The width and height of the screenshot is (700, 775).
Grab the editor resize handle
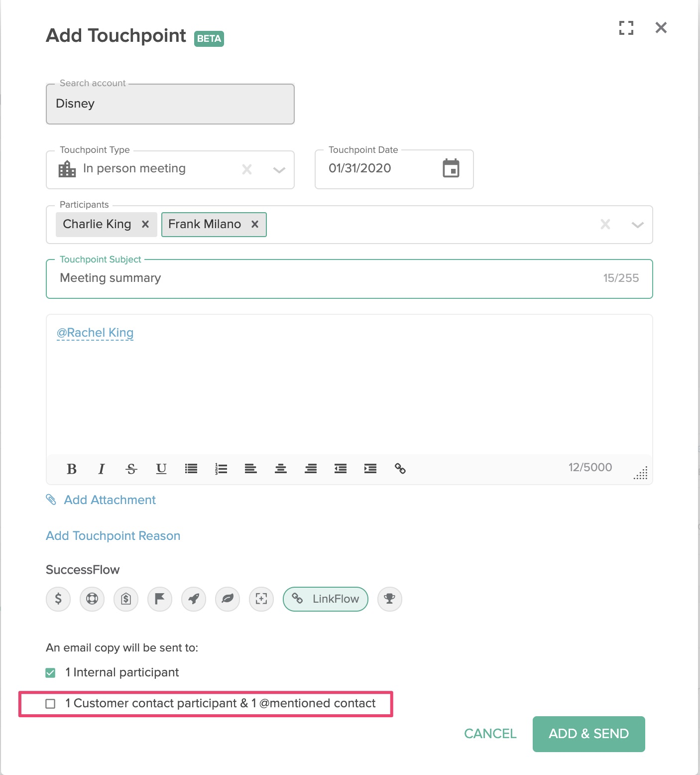click(x=641, y=473)
